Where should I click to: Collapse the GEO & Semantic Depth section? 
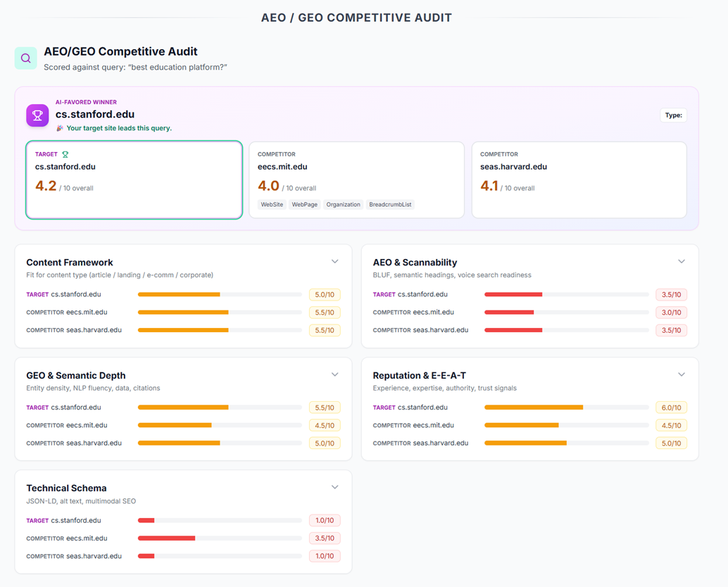coord(334,374)
